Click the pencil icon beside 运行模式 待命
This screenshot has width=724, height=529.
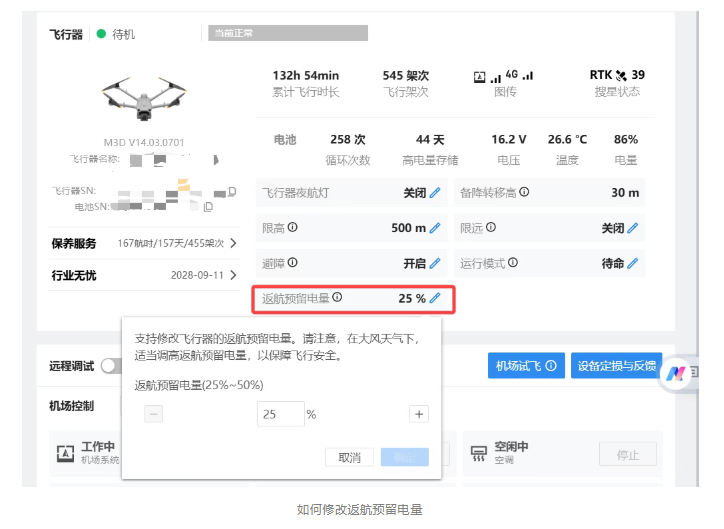point(632,264)
